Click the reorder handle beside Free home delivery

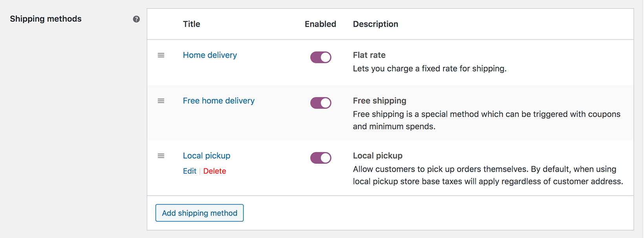pyautogui.click(x=161, y=101)
